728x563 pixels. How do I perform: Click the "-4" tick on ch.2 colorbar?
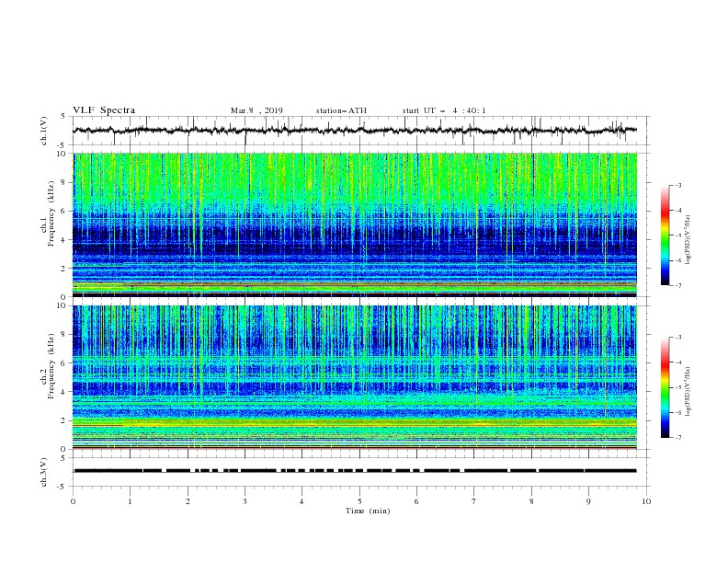677,362
